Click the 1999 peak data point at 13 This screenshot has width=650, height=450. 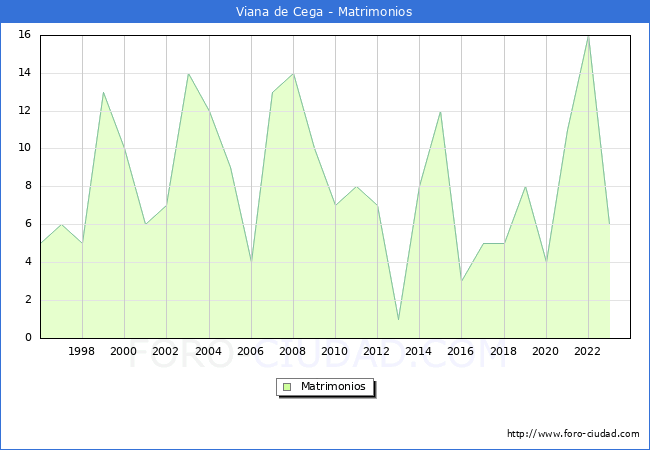click(103, 92)
